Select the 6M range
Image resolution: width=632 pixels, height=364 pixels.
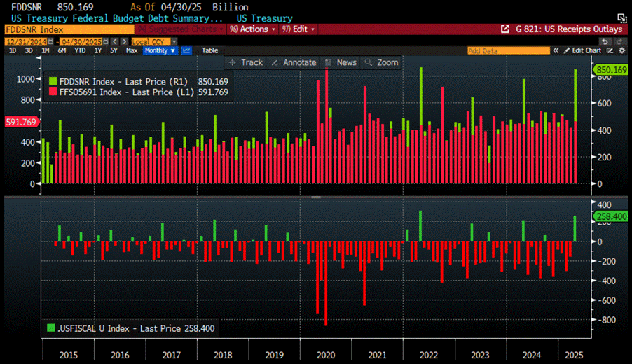pyautogui.click(x=62, y=50)
